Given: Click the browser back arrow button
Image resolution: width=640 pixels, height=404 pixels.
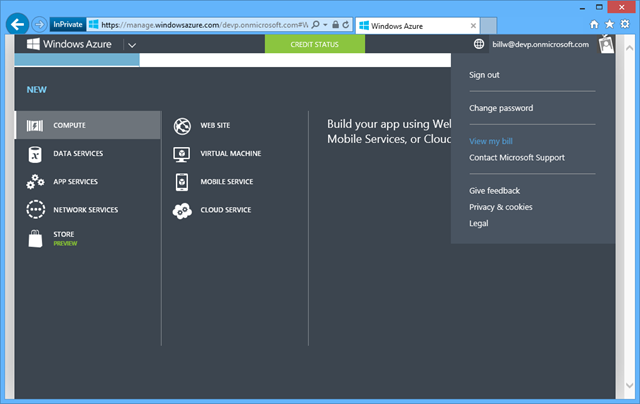Looking at the screenshot, I should click(x=16, y=23).
